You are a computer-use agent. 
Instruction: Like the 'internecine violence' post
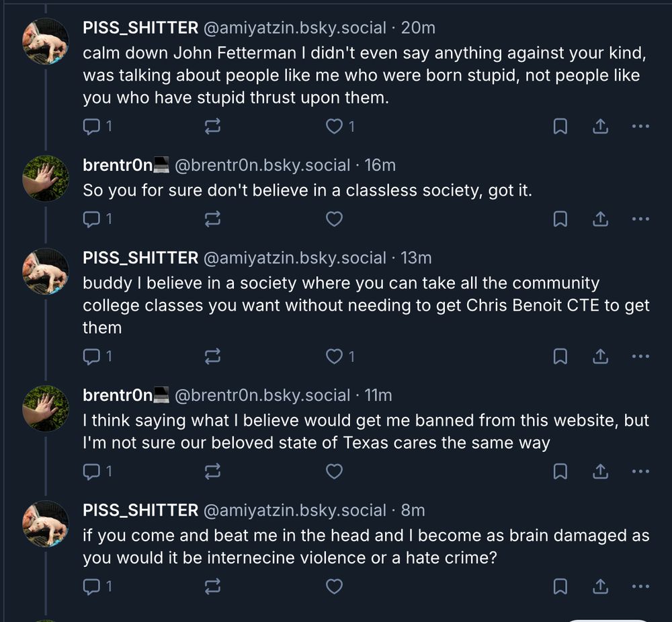(334, 586)
